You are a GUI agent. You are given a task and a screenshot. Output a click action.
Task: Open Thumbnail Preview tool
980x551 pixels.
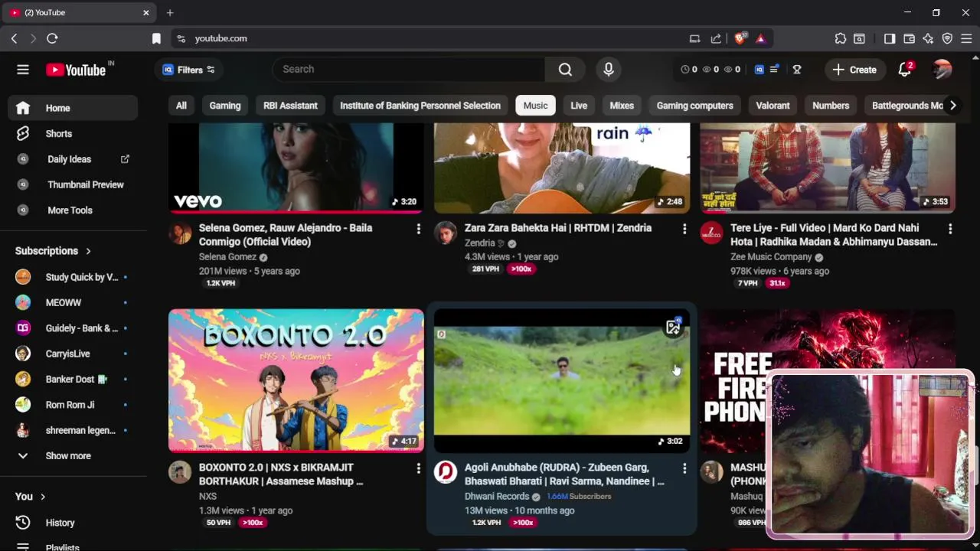(73, 184)
